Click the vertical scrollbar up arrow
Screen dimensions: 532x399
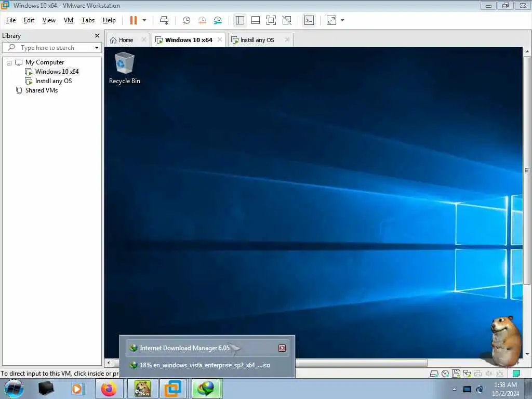[527, 51]
